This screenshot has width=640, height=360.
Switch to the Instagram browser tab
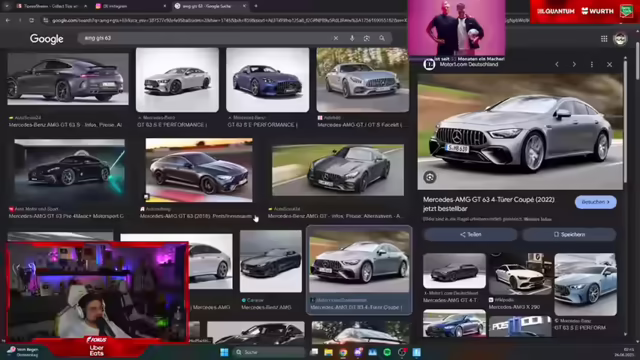[x=130, y=6]
